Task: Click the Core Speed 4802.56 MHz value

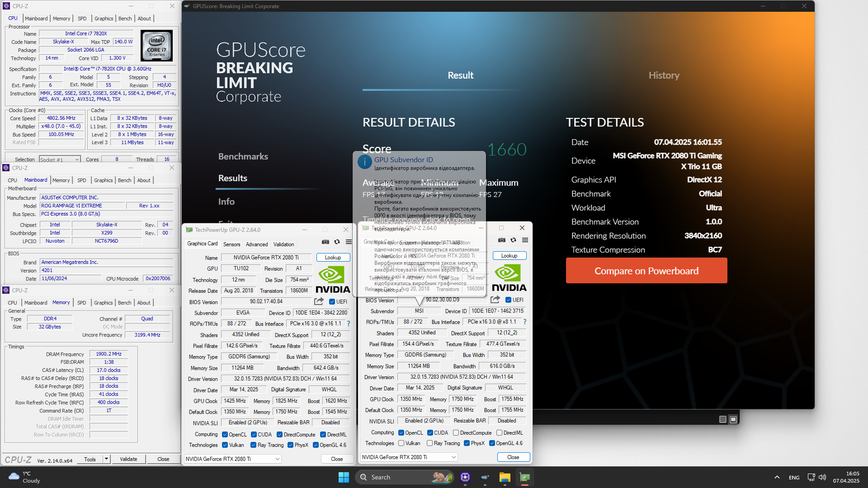Action: point(61,118)
